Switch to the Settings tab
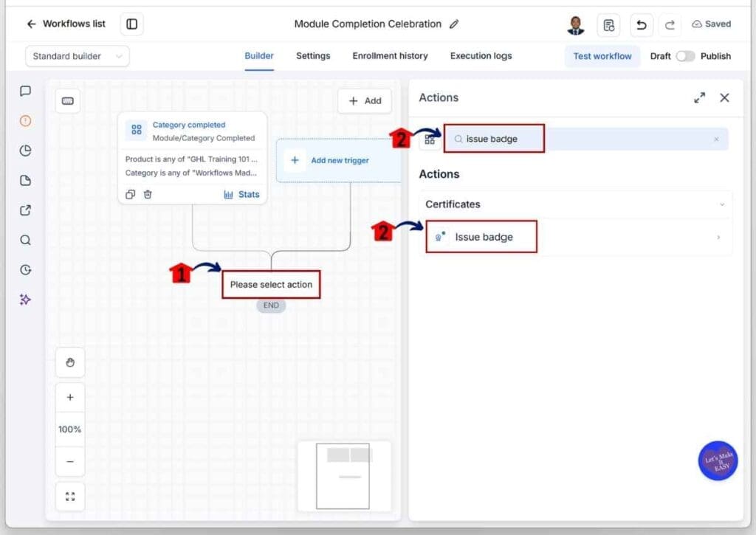This screenshot has width=756, height=535. [313, 56]
